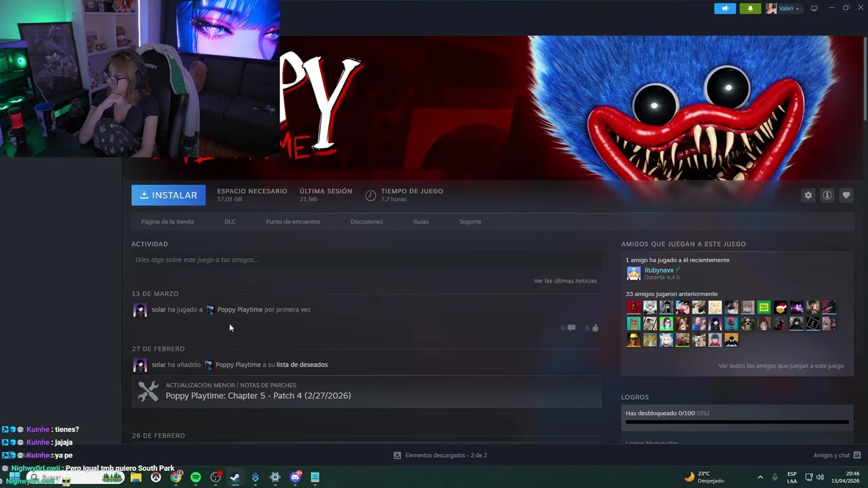This screenshot has width=868, height=488.
Task: Open volume speaker tray icon
Action: pyautogui.click(x=820, y=477)
